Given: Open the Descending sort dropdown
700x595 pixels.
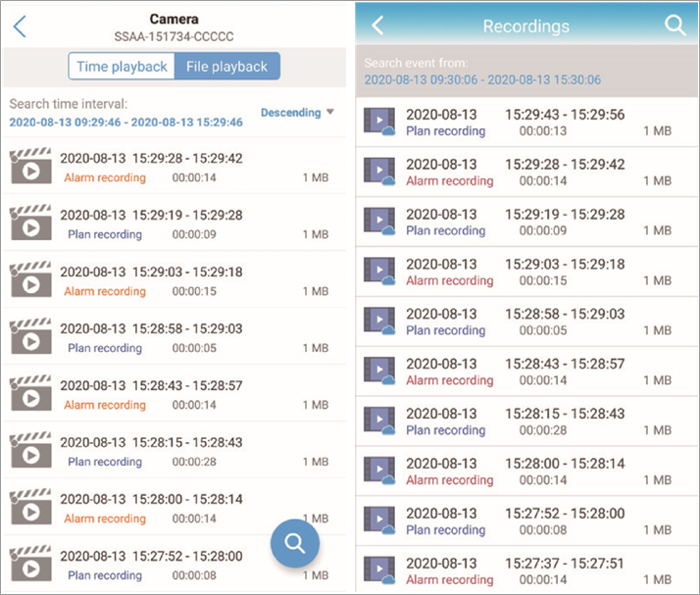Looking at the screenshot, I should 297,113.
